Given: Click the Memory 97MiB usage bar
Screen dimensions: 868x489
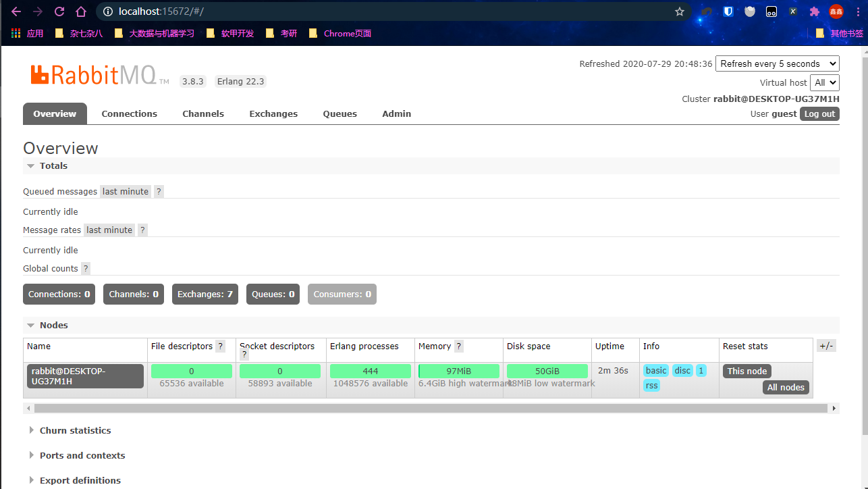Looking at the screenshot, I should 459,371.
